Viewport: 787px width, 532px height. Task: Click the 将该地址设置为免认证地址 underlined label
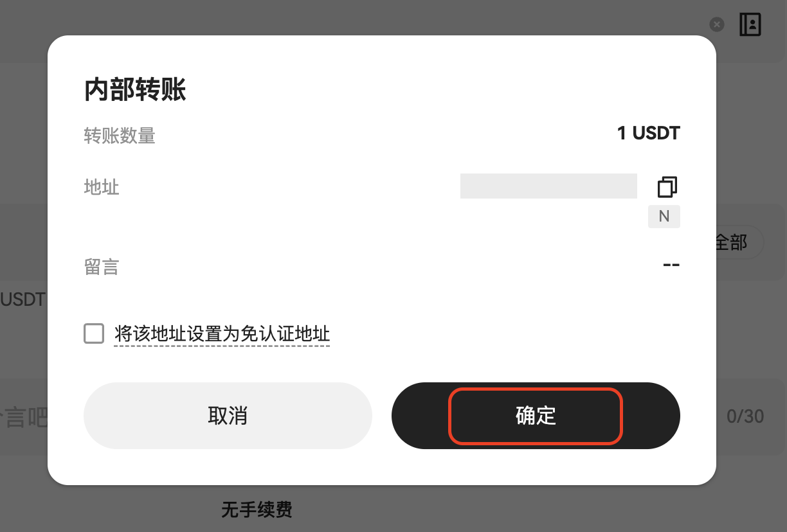tap(222, 334)
